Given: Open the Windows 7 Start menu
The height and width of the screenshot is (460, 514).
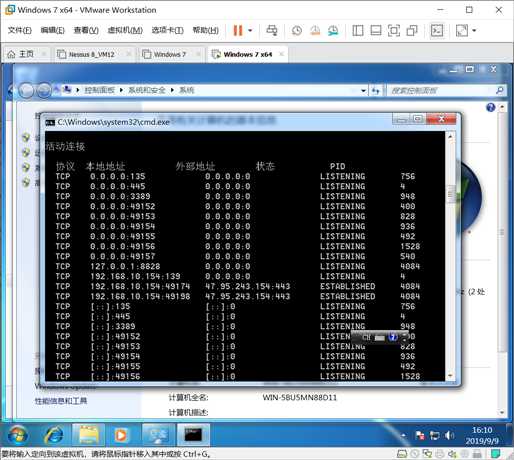Looking at the screenshot, I should point(17,435).
